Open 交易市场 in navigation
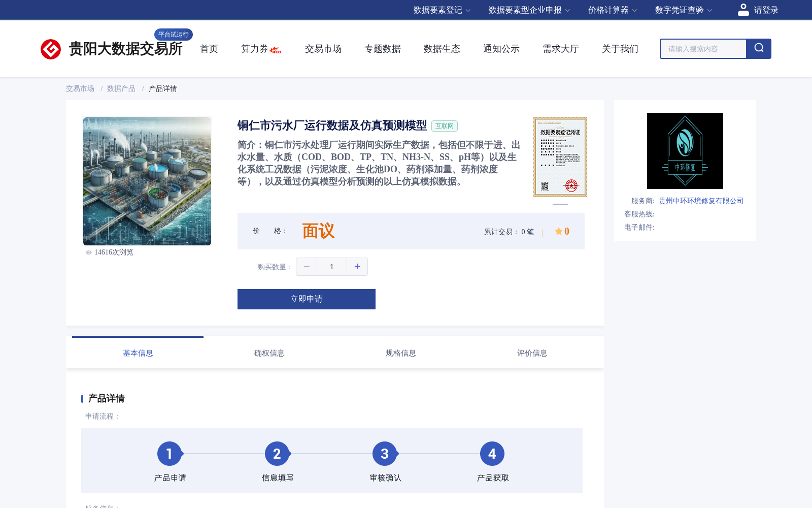This screenshot has width=812, height=508. pos(323,49)
